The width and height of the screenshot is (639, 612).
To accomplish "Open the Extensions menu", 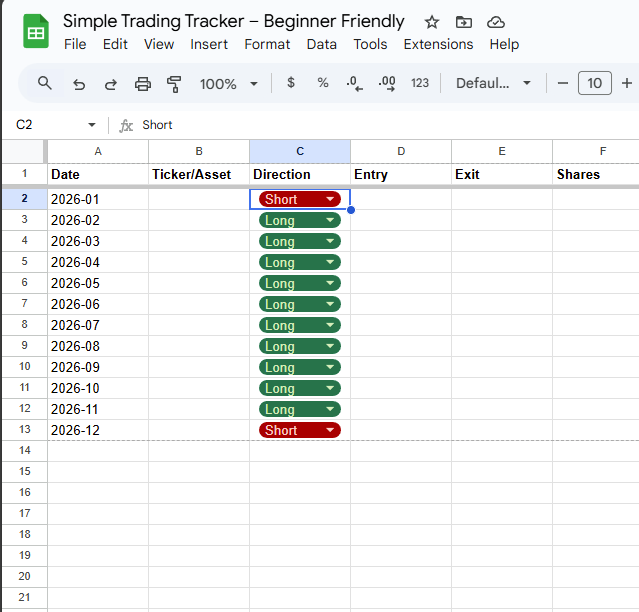I will pyautogui.click(x=438, y=44).
